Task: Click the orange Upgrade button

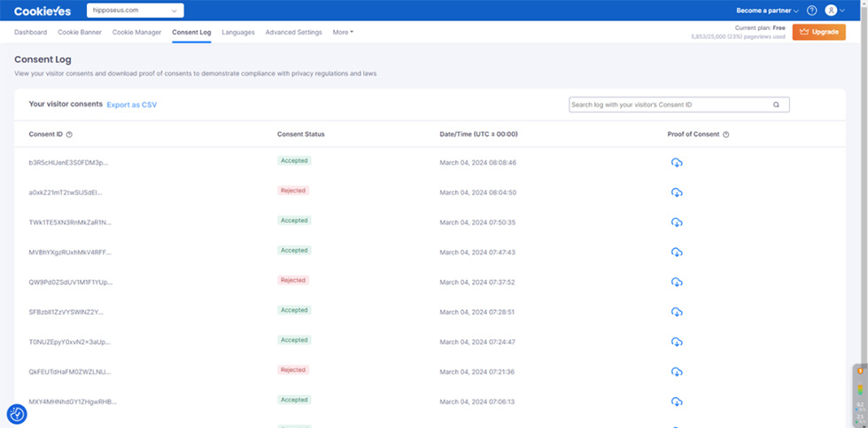Action: pos(818,32)
